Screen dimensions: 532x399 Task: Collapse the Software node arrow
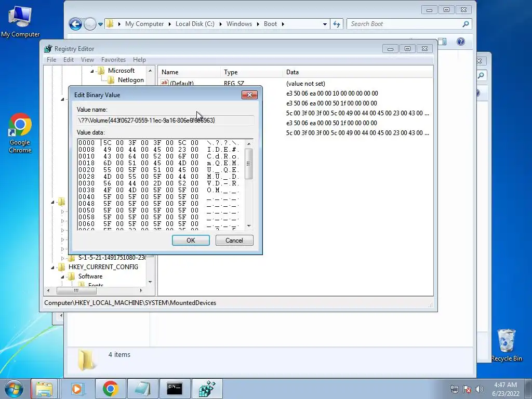pyautogui.click(x=62, y=277)
